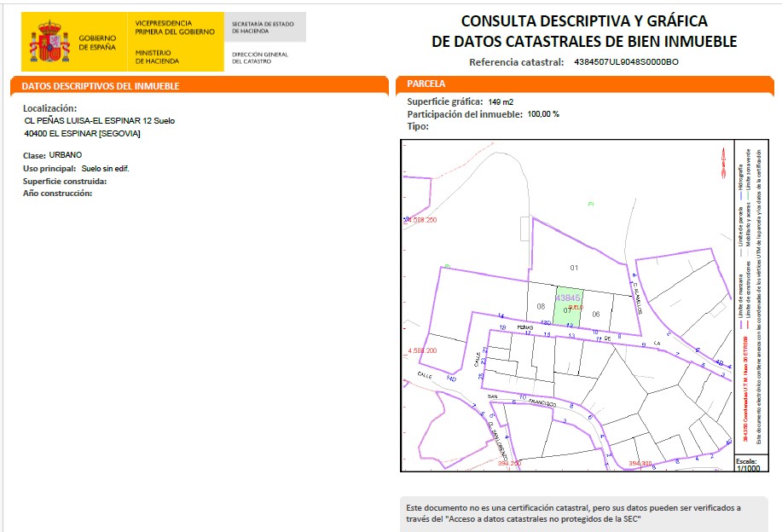Click the 'Tipo:' label
Screen dimensions: 782x532
pos(418,127)
